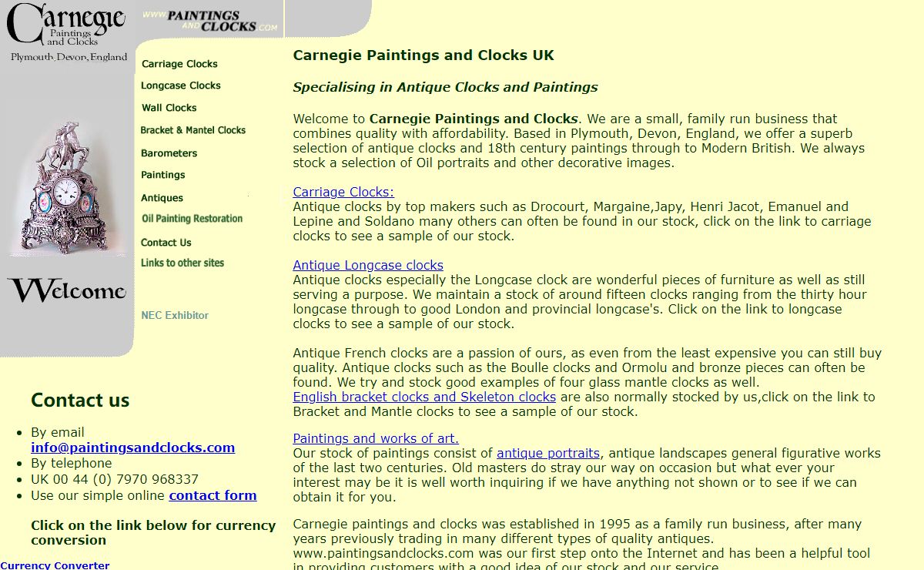924x570 pixels.
Task: Click the antique portraits inline link
Action: [x=548, y=453]
